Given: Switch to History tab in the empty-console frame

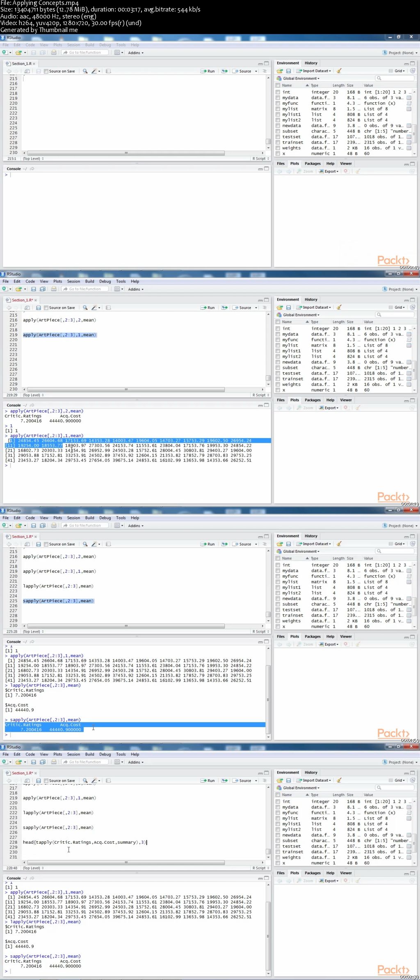Looking at the screenshot, I should tap(311, 63).
